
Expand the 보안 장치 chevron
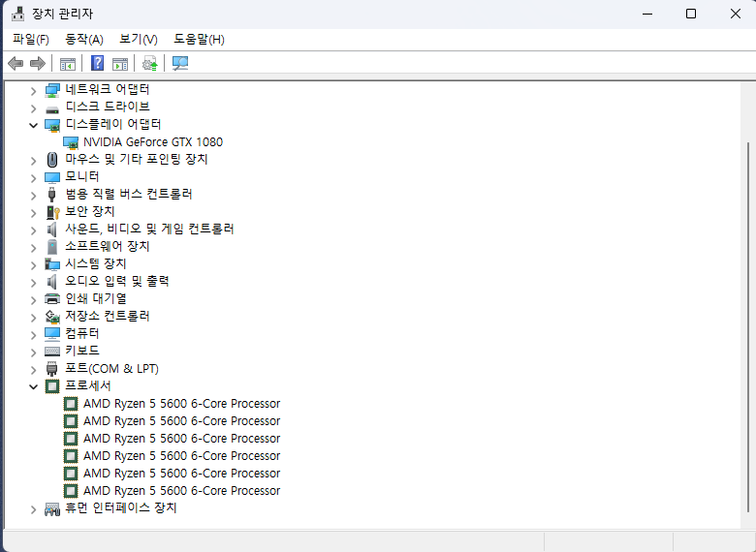33,213
